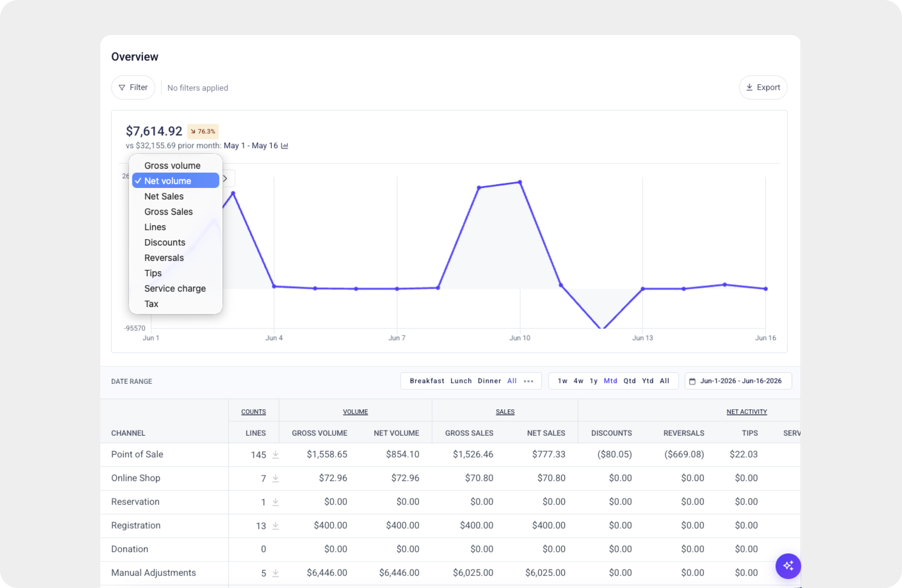Select All time date range
The width and height of the screenshot is (902, 588).
click(664, 381)
